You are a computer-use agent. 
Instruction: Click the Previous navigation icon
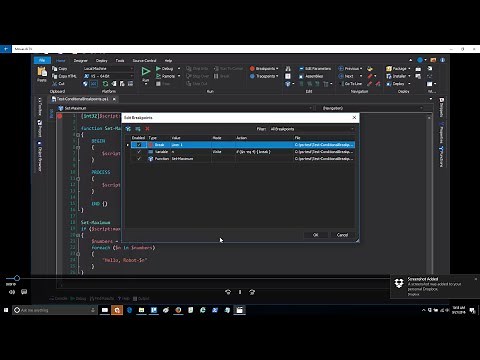pos(341,68)
